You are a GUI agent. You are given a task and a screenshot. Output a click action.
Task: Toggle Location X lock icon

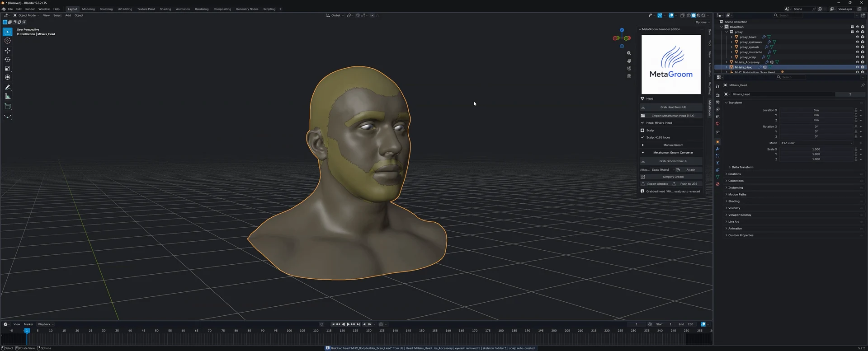(x=856, y=110)
